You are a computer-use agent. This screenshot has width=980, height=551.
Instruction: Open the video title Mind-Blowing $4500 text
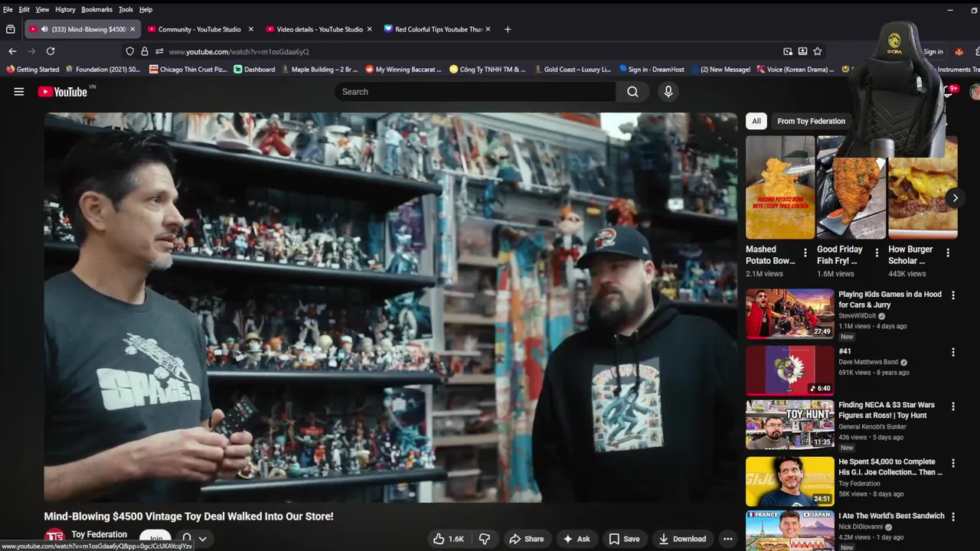tap(188, 517)
